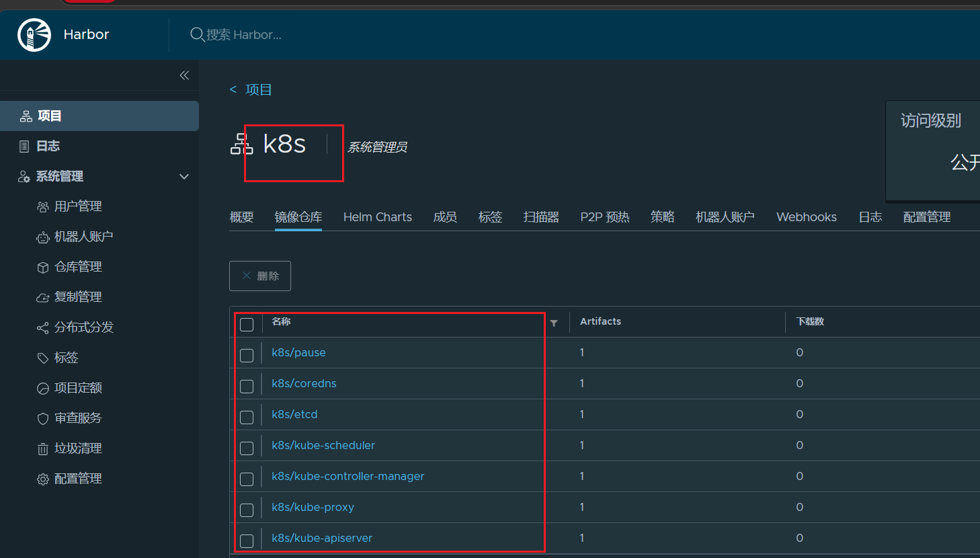The width and height of the screenshot is (980, 558).
Task: Switch to the Webhooks tab
Action: (x=807, y=217)
